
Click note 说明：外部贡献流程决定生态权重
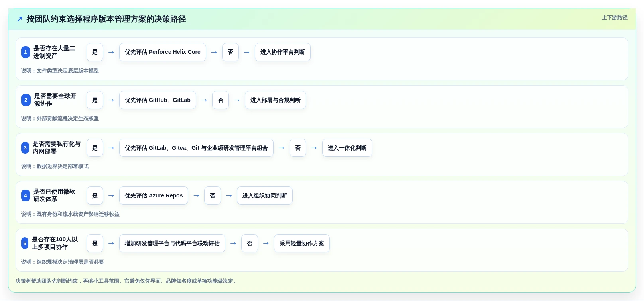60,119
